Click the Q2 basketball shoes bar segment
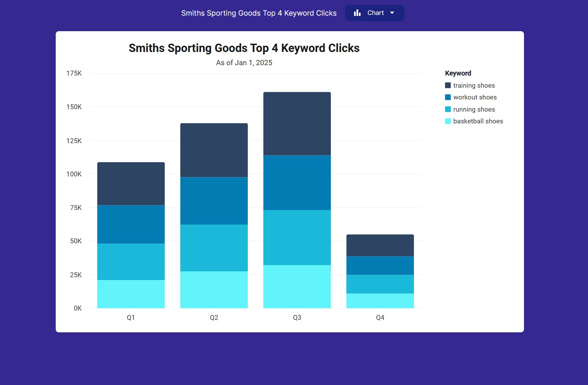Screen dimensions: 588x385 214,290
